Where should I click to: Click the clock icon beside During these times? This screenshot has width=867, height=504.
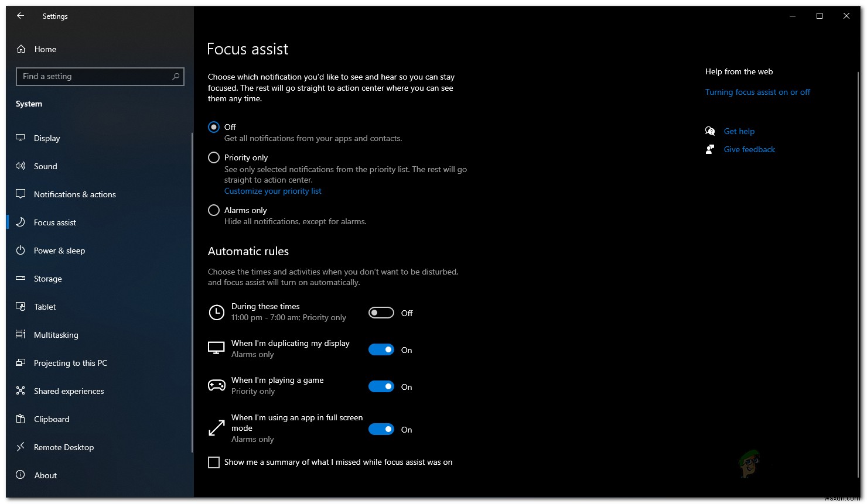(217, 312)
